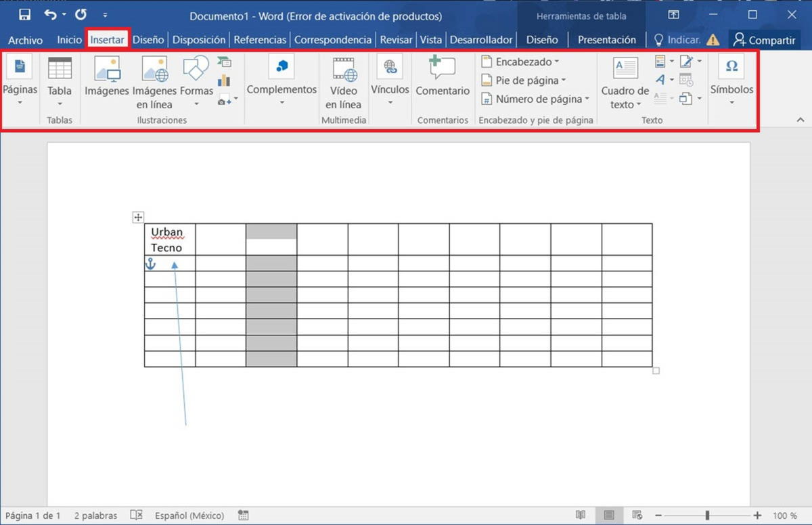Open Elementos rápidos quick parts
This screenshot has height=525, width=812.
(x=660, y=62)
